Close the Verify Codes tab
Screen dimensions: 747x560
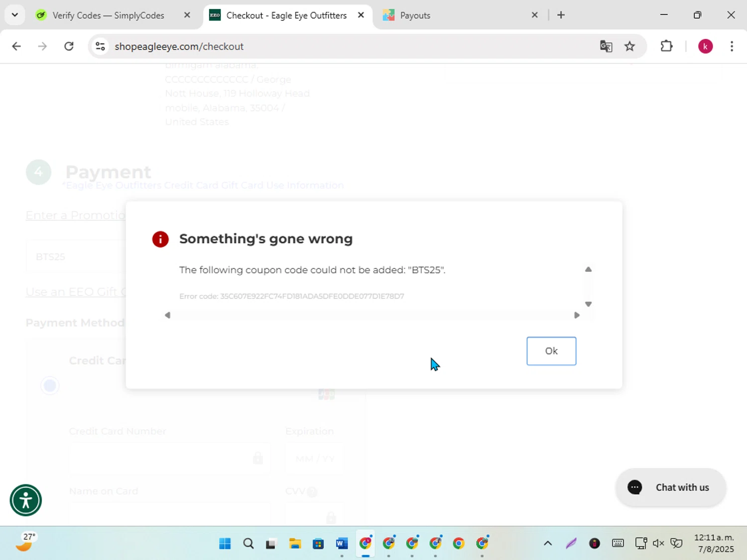tap(187, 15)
